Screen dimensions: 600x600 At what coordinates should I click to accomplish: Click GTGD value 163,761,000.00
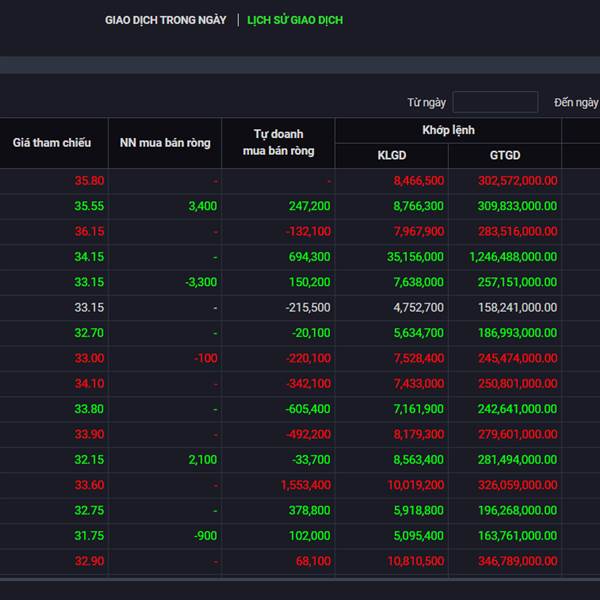click(x=518, y=535)
